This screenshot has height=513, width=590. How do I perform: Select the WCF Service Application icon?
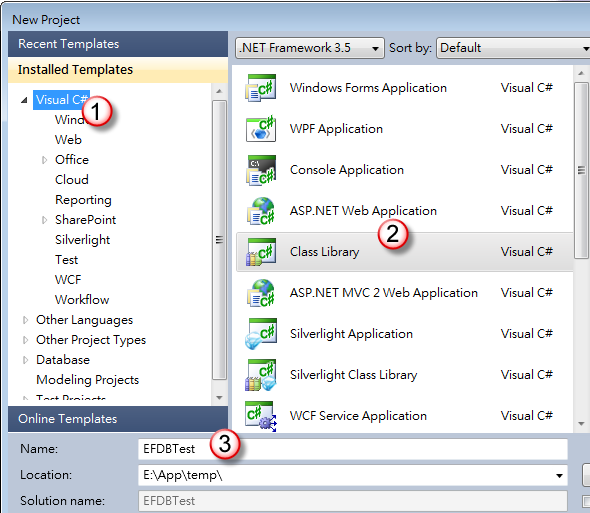pyautogui.click(x=261, y=416)
